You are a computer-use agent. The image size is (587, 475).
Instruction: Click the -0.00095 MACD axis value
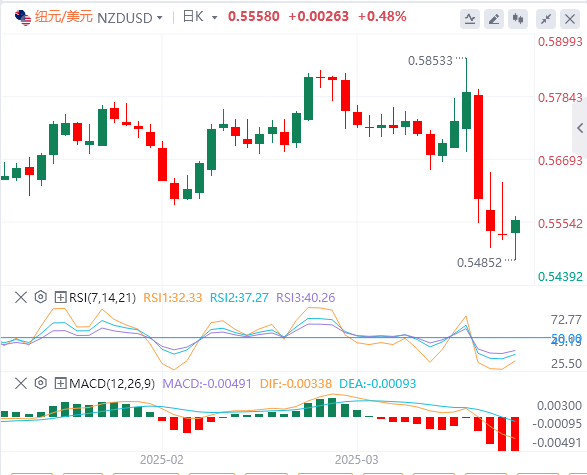coord(557,424)
